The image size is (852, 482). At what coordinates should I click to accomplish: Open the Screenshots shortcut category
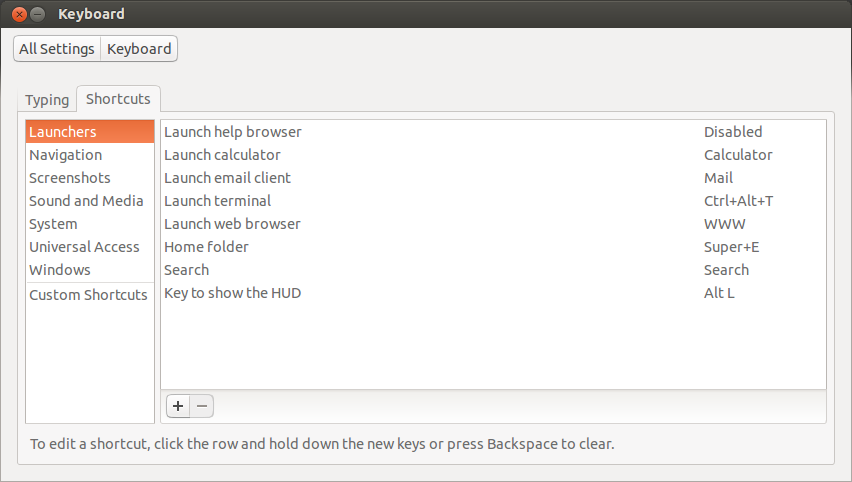pos(70,178)
